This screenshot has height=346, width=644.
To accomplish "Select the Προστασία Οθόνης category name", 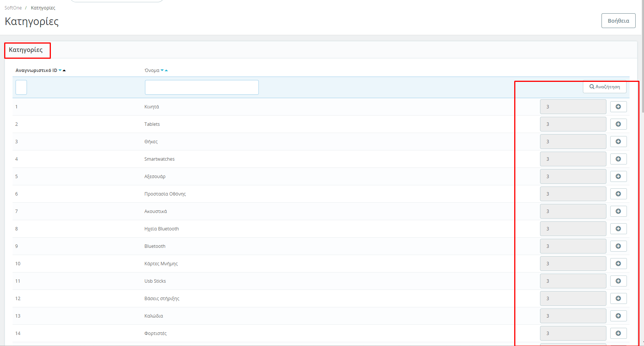I will [x=165, y=194].
